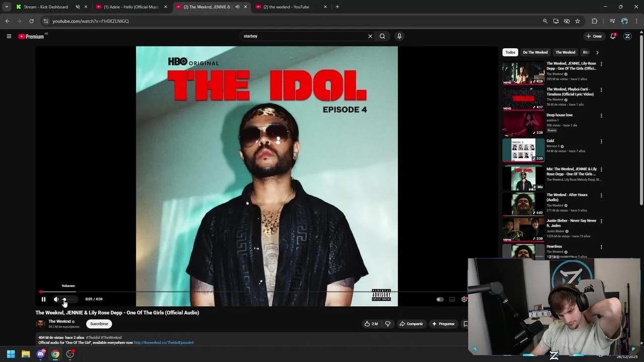Open Discord from the taskbar

click(x=41, y=354)
